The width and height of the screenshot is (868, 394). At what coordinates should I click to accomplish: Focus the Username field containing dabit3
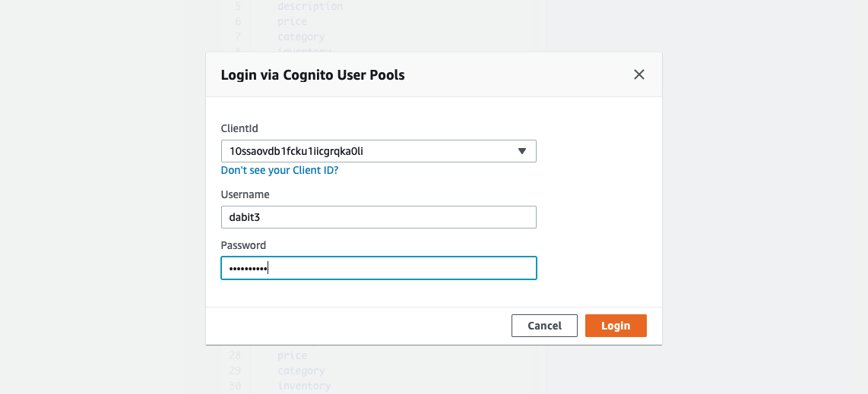click(x=379, y=217)
